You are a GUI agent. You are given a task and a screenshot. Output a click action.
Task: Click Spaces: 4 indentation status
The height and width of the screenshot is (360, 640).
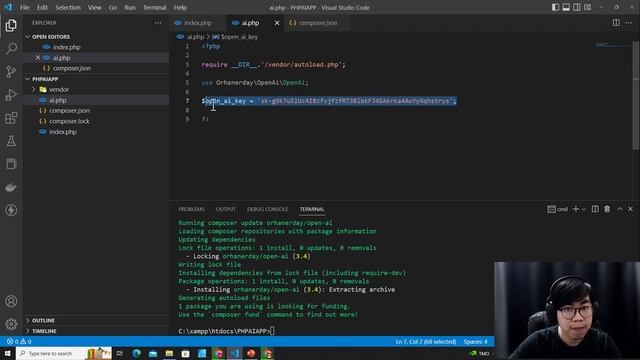point(476,341)
